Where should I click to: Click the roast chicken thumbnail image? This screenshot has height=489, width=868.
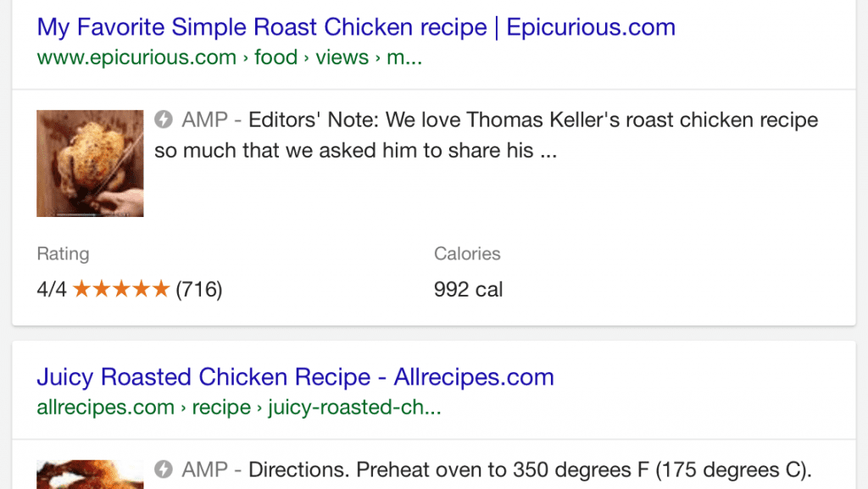point(90,163)
